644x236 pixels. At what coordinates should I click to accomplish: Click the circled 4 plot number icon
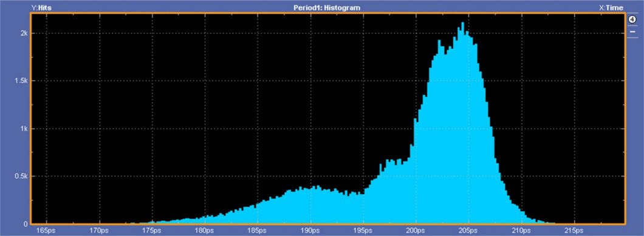tap(632, 19)
